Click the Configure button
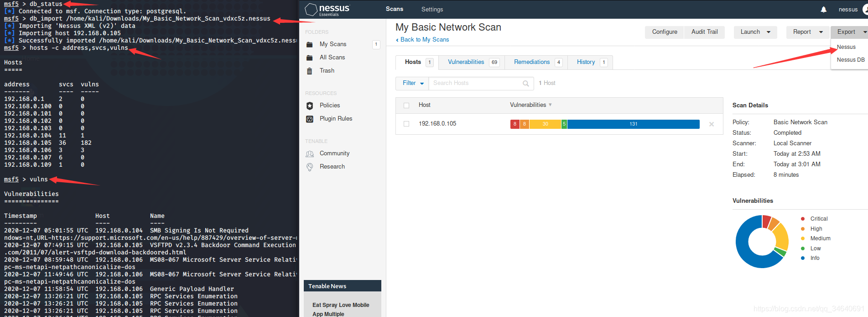Viewport: 868px width, 317px height. tap(665, 32)
